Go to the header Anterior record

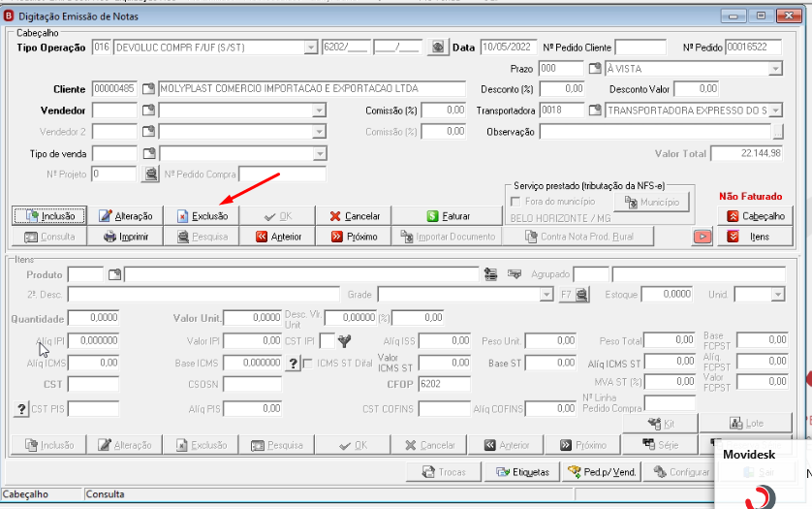pyautogui.click(x=277, y=237)
